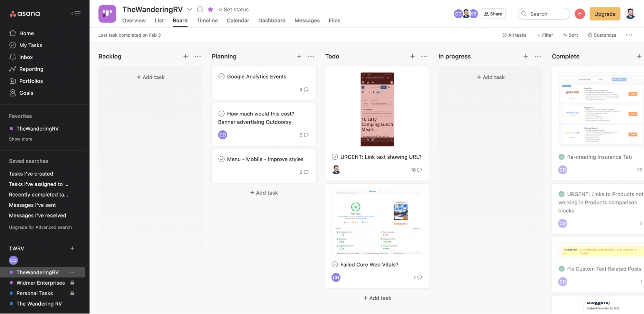Toggle completion on Failed Core Web Vitals task
This screenshot has width=644, height=314.
pyautogui.click(x=334, y=264)
